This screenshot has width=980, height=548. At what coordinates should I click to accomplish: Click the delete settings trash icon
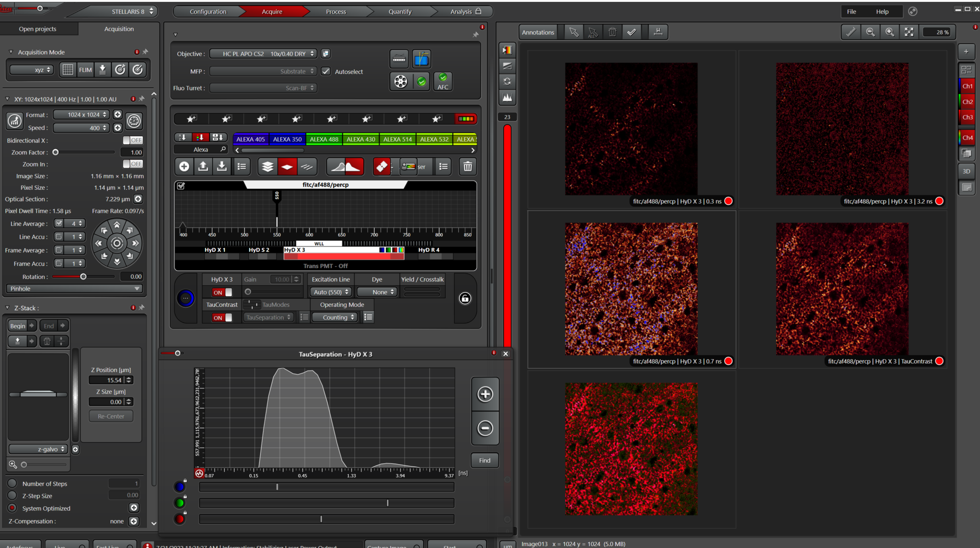468,167
